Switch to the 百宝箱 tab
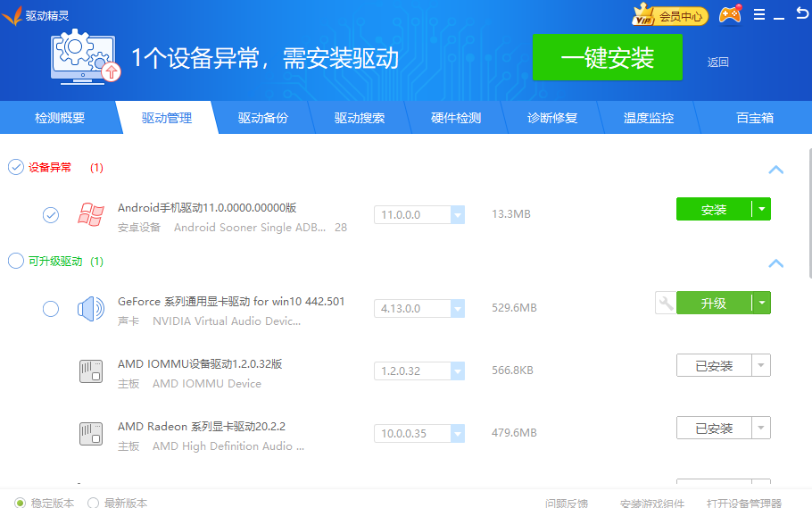 tap(755, 118)
